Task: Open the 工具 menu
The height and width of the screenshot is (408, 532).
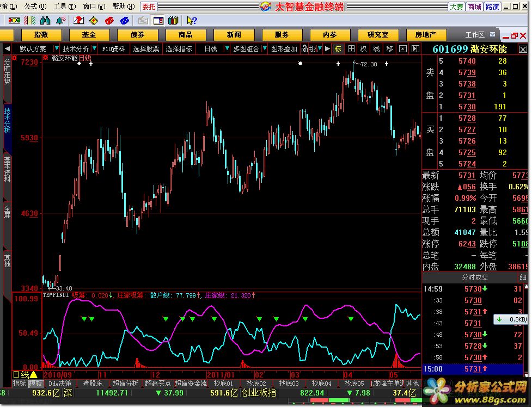Action: (x=64, y=7)
